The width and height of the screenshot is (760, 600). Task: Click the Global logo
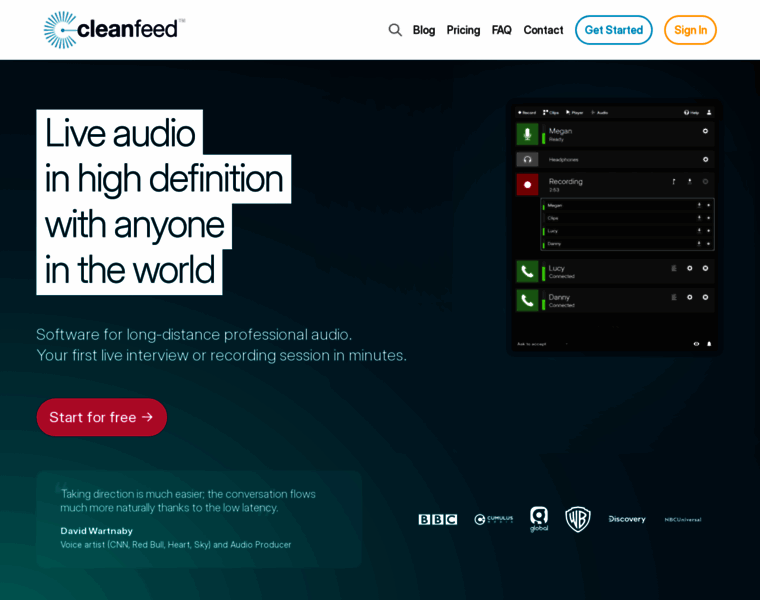pyautogui.click(x=538, y=519)
